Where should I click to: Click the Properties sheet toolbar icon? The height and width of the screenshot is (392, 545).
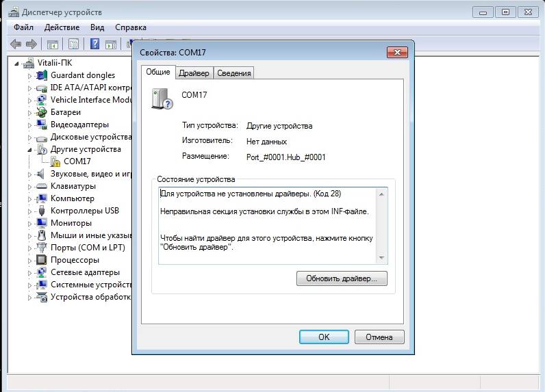pos(73,44)
